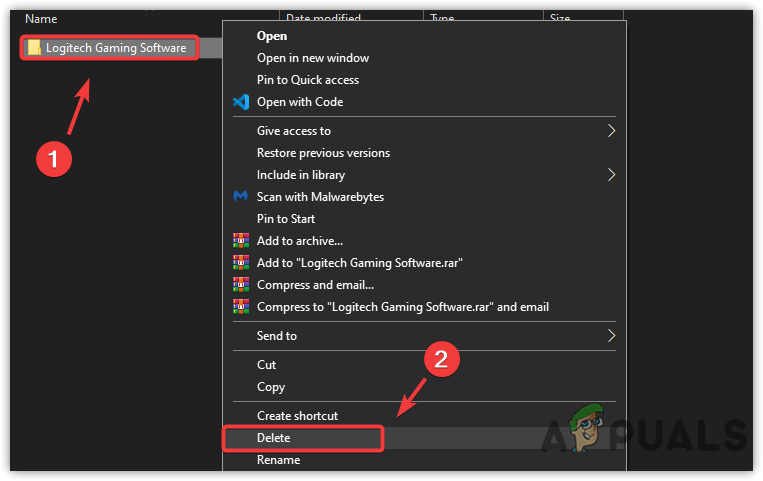
Task: Click the Visual Studio Code icon in menu
Action: tap(241, 102)
